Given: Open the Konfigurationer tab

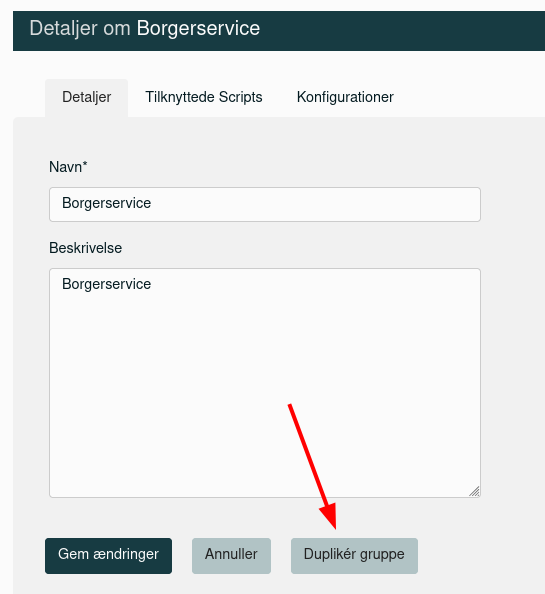Looking at the screenshot, I should 345,97.
